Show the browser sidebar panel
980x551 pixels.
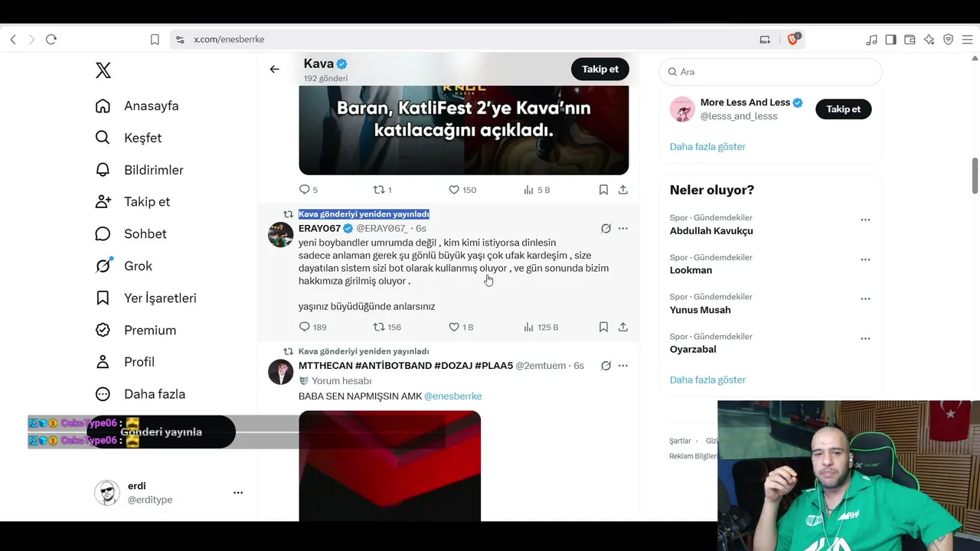tap(890, 39)
